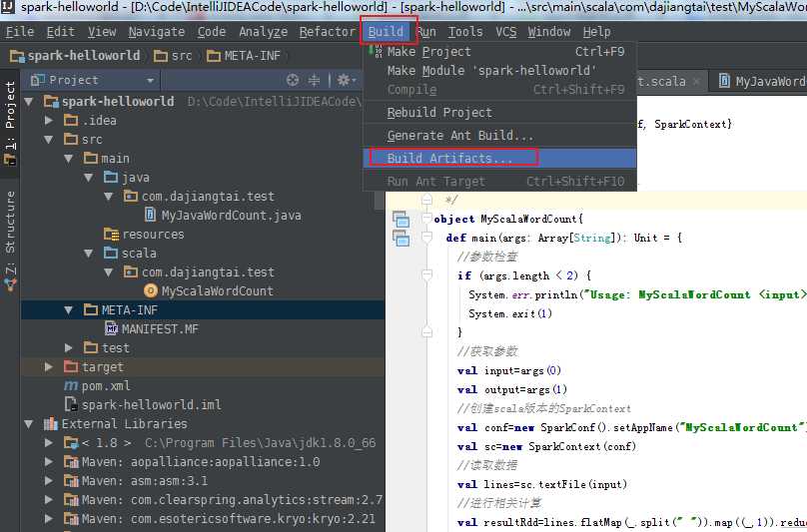Switch to MyJavaWordCount editor tab
The width and height of the screenshot is (807, 532).
click(762, 81)
